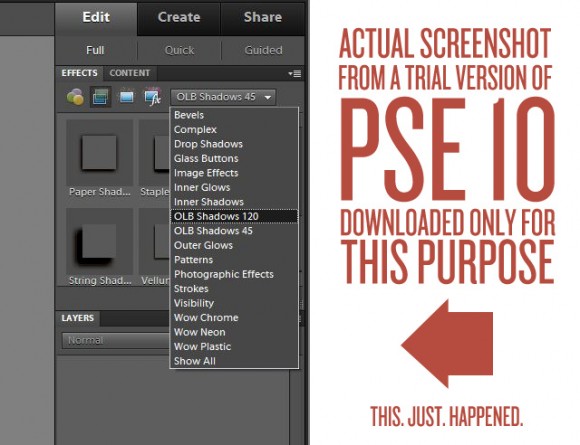The width and height of the screenshot is (580, 445).
Task: Open the OLB Shadows 45 category dropdown
Action: (223, 97)
